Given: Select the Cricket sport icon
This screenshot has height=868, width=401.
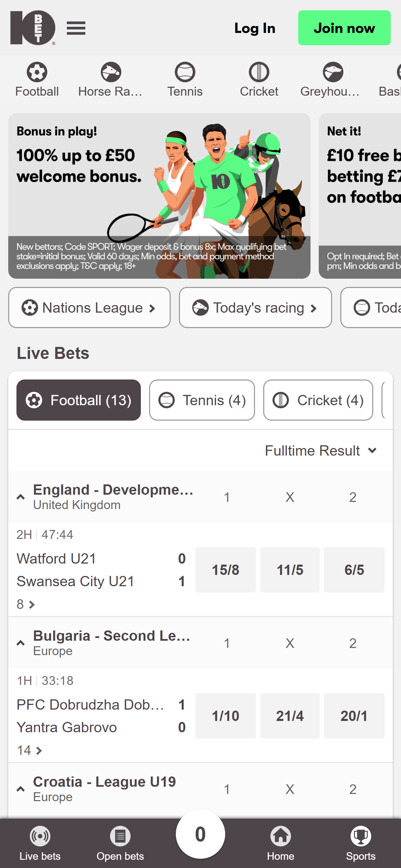Looking at the screenshot, I should [259, 72].
